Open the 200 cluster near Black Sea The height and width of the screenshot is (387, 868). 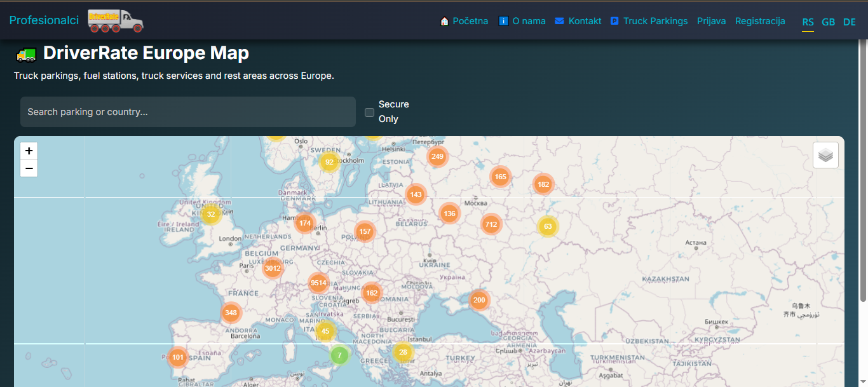click(479, 300)
